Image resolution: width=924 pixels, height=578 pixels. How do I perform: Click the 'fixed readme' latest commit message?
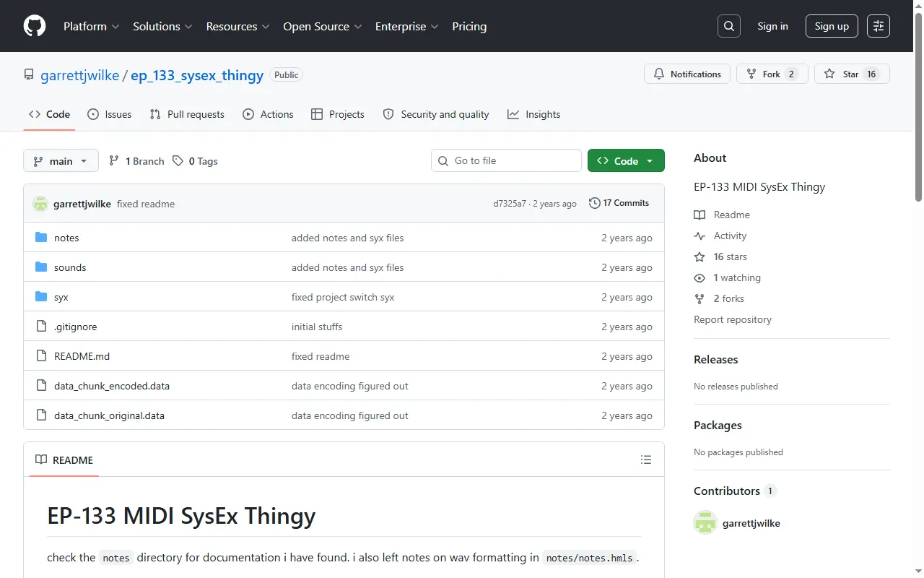tap(146, 204)
